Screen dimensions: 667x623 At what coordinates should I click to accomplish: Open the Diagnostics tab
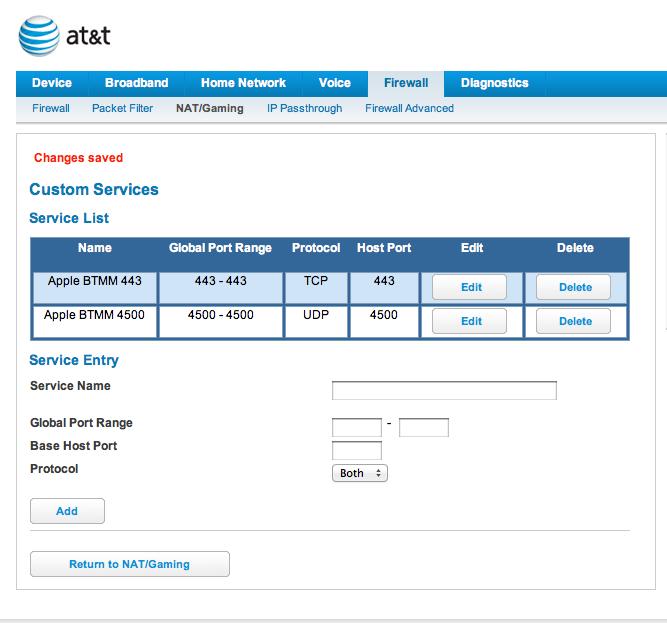495,83
